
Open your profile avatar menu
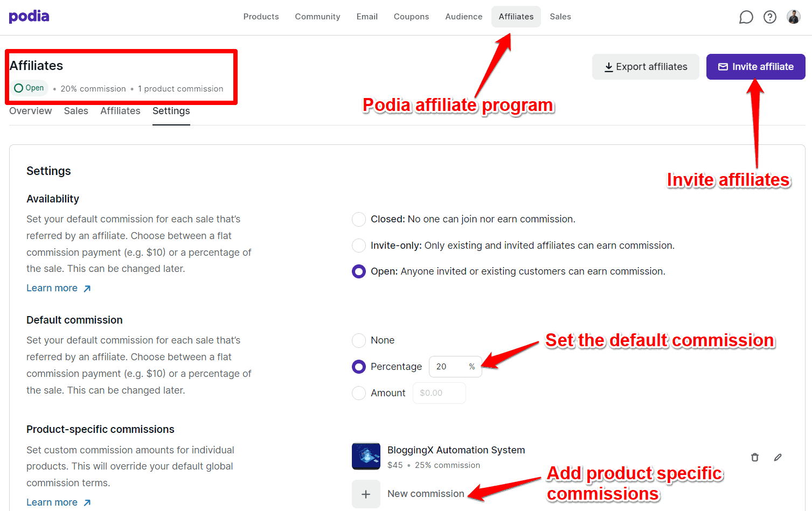[x=793, y=17]
